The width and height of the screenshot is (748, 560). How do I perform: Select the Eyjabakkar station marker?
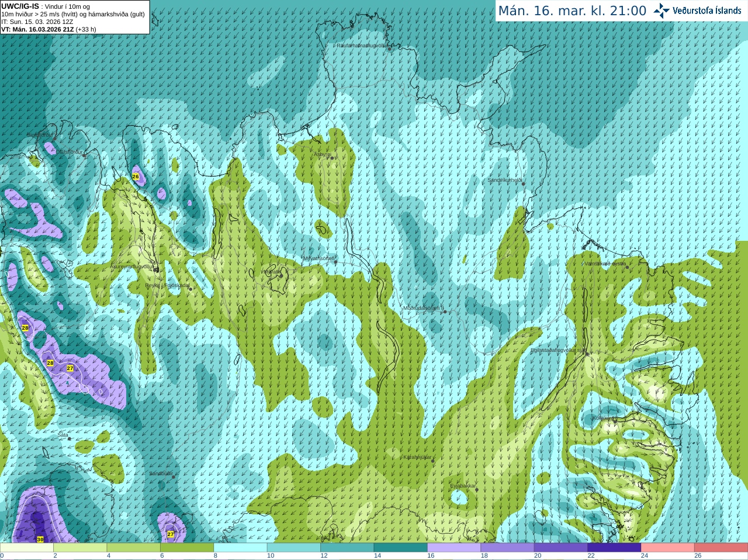pos(477,489)
